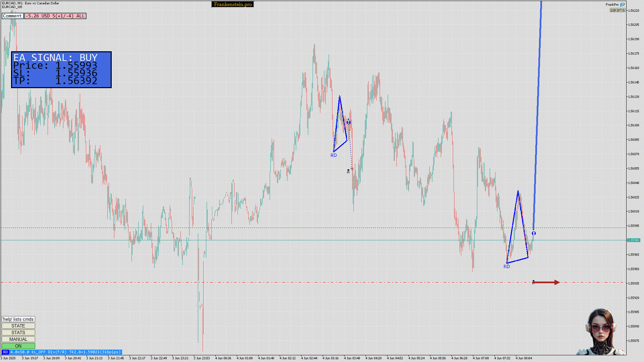This screenshot has height=362, width=644.
Task: Click the 1.55980 current price tag
Action: [634, 240]
